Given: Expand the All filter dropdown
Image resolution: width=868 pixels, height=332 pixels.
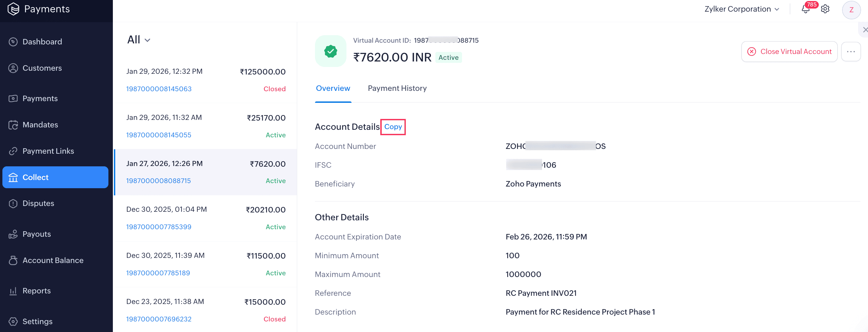Looking at the screenshot, I should (139, 40).
